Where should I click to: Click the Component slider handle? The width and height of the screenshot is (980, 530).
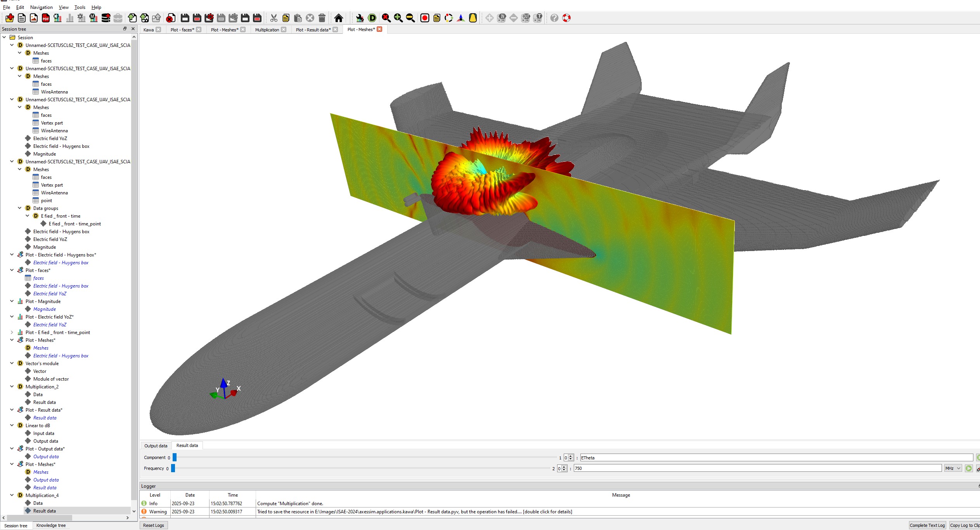pos(175,457)
